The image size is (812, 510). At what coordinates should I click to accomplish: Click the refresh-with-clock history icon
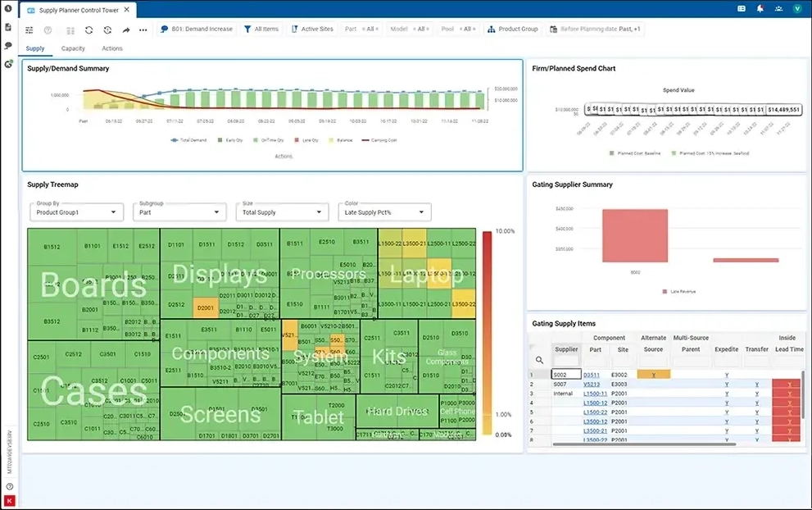(x=107, y=30)
